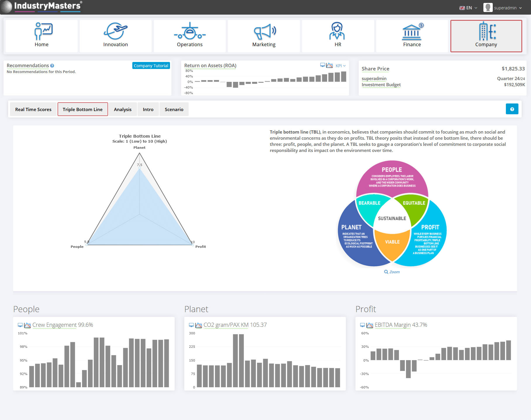Open the Scenario tab

click(174, 109)
